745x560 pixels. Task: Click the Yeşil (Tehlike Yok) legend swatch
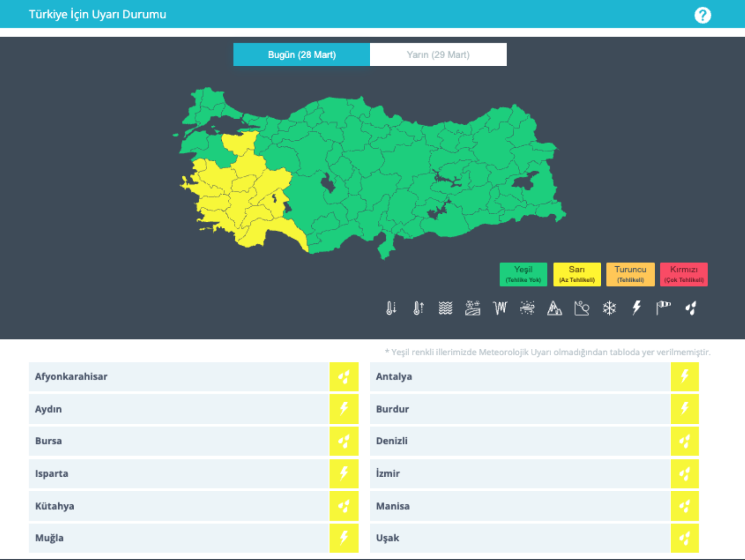point(523,274)
